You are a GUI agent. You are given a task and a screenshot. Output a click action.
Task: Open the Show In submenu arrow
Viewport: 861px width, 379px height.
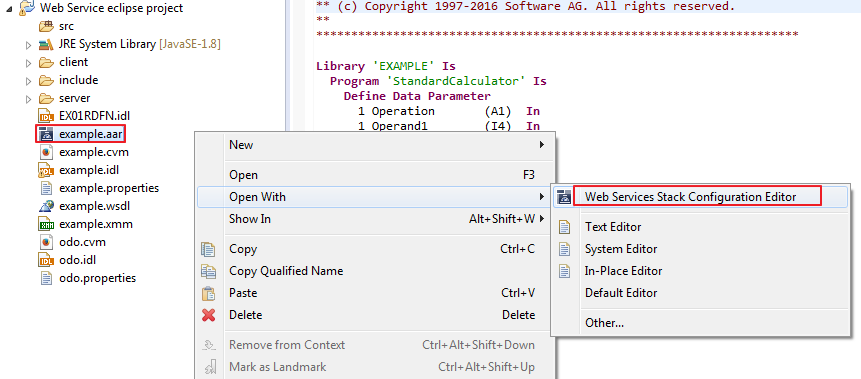pos(542,219)
